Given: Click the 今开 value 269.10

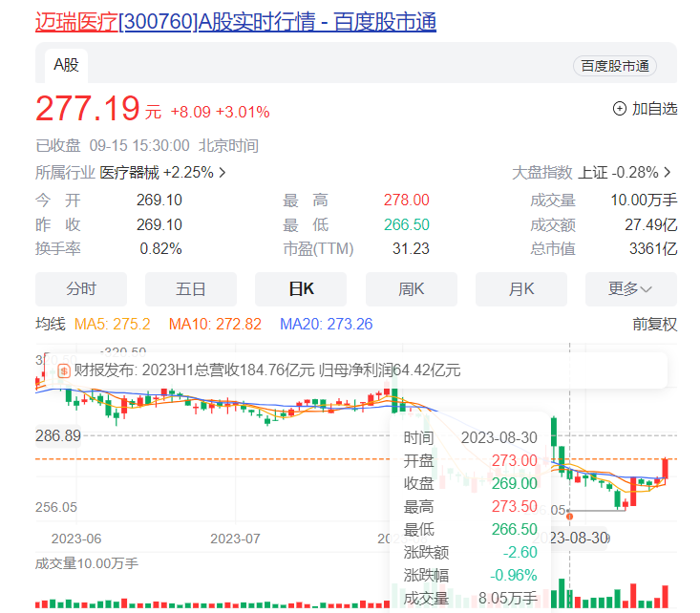Looking at the screenshot, I should coord(159,200).
